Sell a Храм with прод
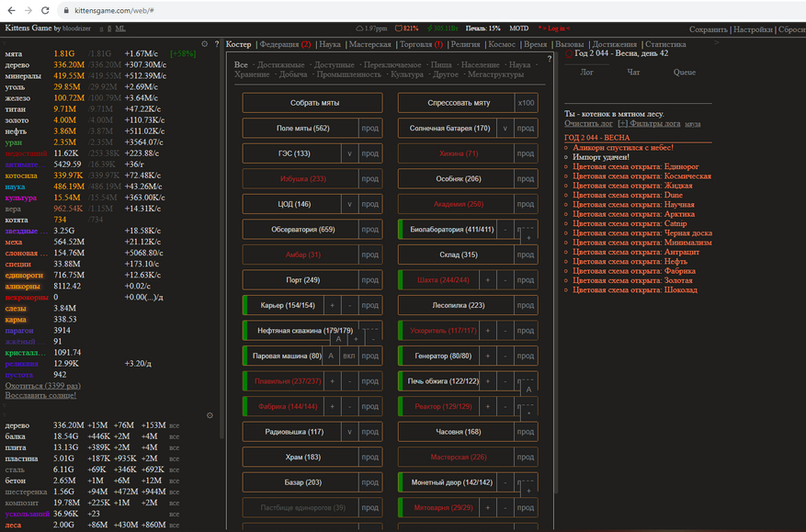The width and height of the screenshot is (806, 532). pyautogui.click(x=369, y=457)
